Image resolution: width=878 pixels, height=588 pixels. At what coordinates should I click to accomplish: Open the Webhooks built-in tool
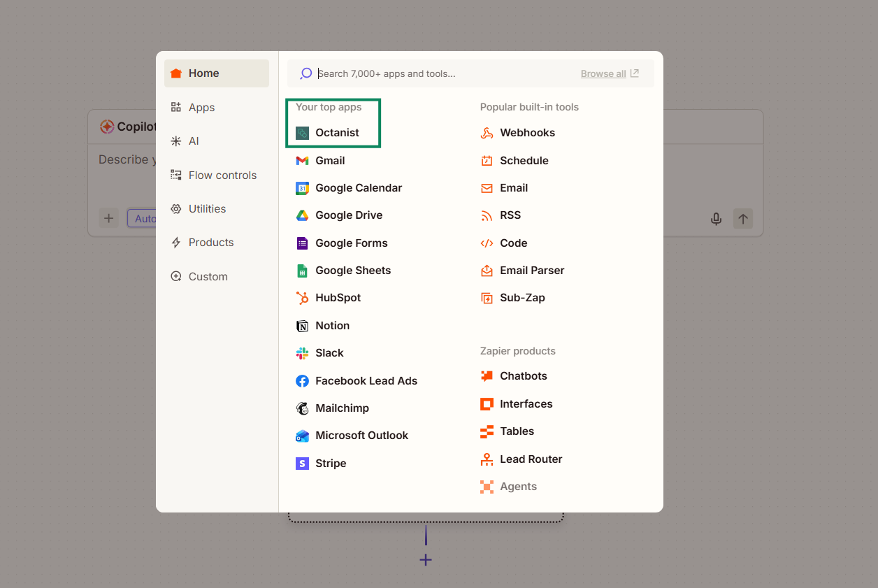(526, 133)
